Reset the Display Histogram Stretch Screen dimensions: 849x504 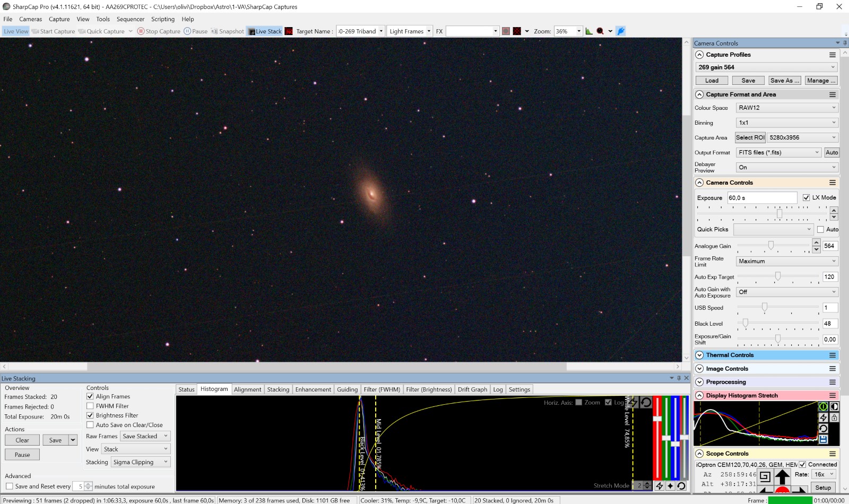823,429
